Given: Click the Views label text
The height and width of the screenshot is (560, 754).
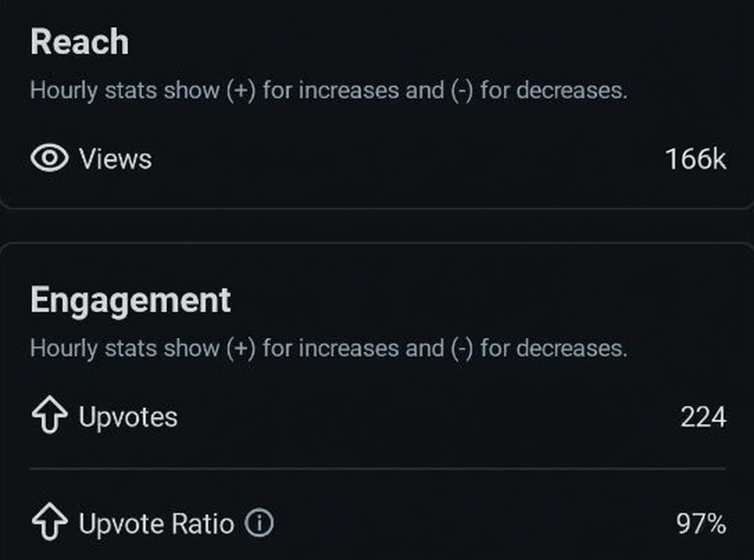Looking at the screenshot, I should pyautogui.click(x=115, y=158).
